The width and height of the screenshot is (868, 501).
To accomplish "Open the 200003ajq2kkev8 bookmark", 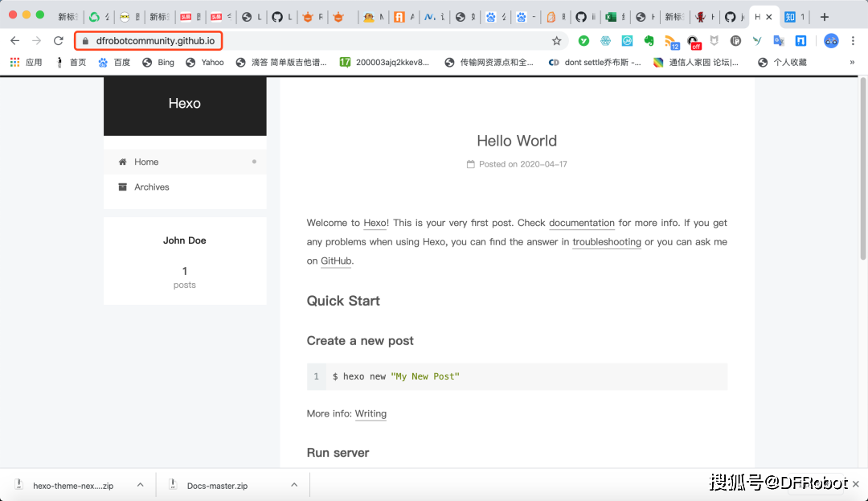I will point(384,63).
